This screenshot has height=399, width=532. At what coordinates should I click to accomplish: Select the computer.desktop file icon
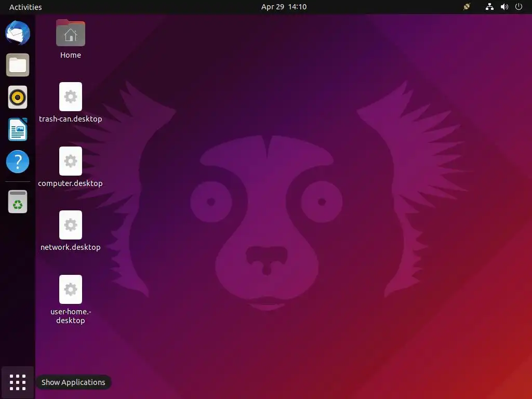(71, 161)
